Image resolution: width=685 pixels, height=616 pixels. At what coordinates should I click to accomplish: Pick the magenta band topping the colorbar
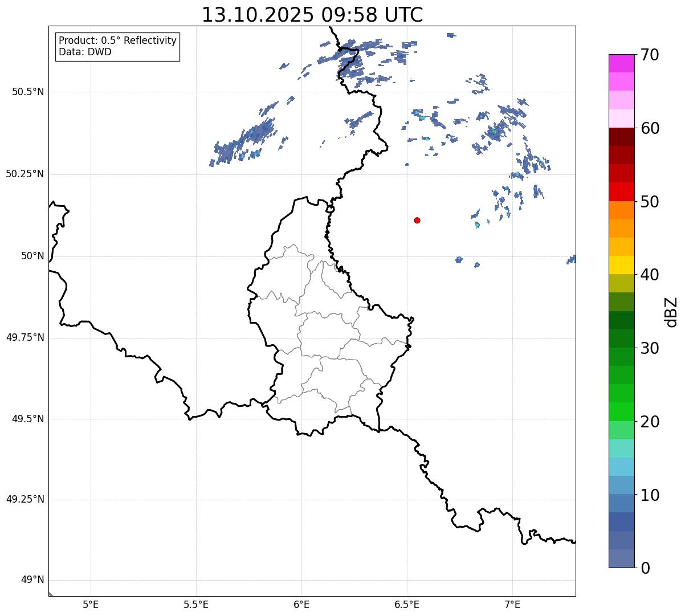pyautogui.click(x=622, y=63)
